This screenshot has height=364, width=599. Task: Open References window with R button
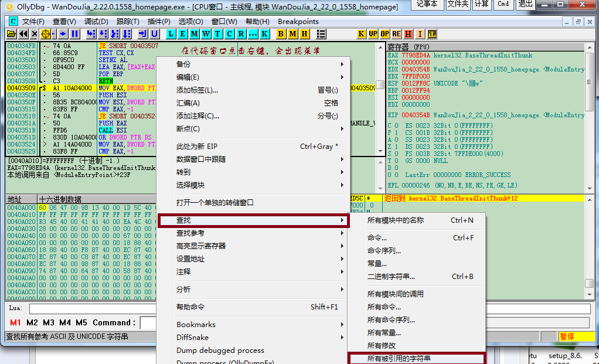(241, 34)
